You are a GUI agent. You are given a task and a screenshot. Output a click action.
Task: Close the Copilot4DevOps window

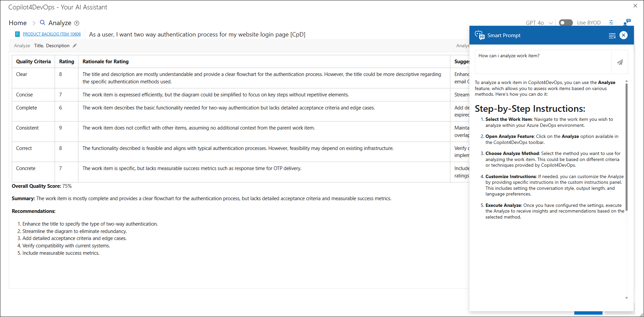[x=635, y=6]
